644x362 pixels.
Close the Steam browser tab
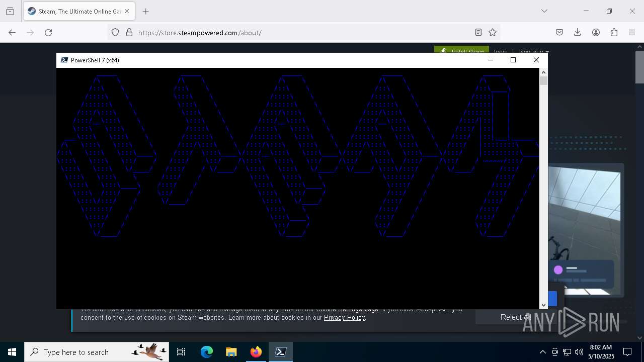click(127, 11)
